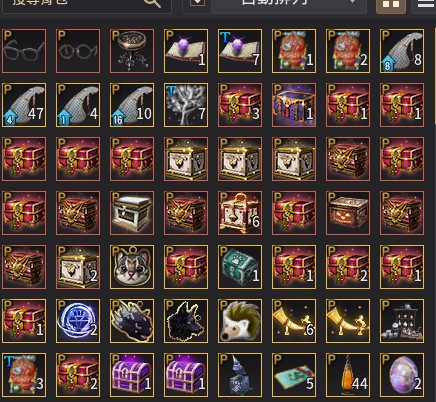The image size is (436, 402).
Task: Click the orange lantern item with count 44
Action: point(348,375)
